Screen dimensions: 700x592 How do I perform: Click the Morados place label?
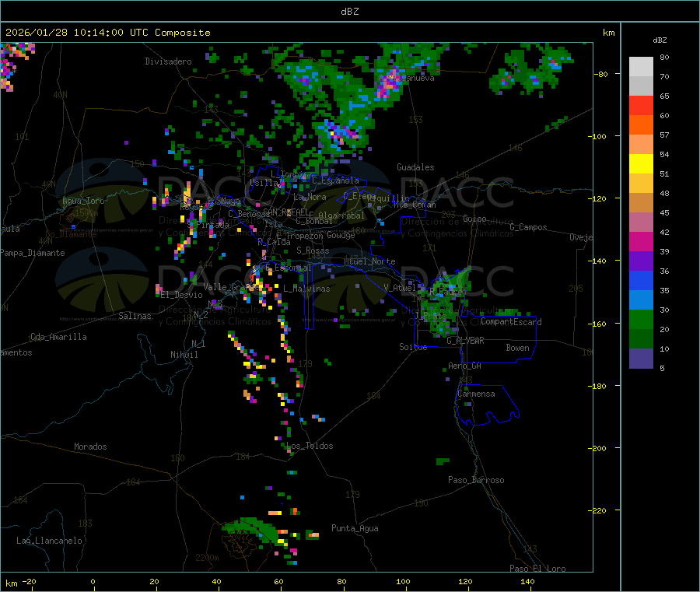coord(90,447)
